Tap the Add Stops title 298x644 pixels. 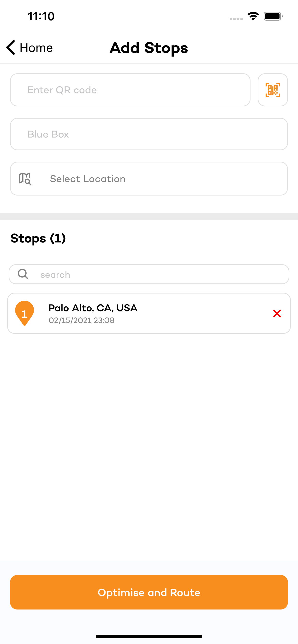click(149, 48)
